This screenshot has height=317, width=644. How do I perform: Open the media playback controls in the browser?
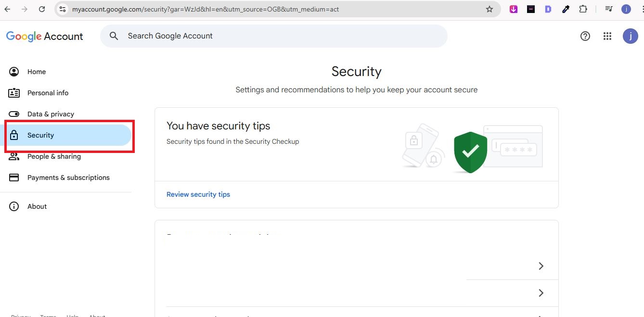tap(608, 9)
